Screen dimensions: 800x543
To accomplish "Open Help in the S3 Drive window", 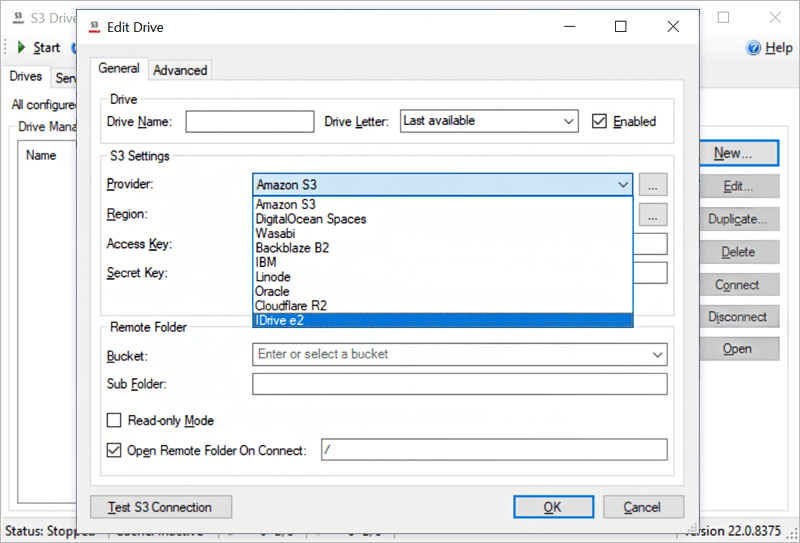I will click(x=769, y=47).
